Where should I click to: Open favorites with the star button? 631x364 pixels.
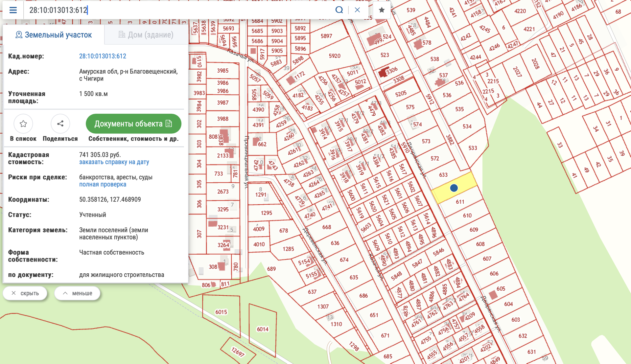pyautogui.click(x=382, y=10)
